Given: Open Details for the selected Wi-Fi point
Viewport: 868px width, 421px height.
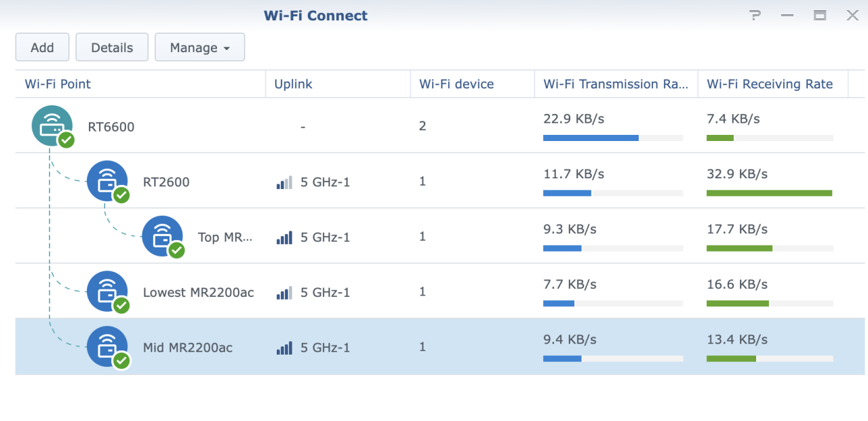Looking at the screenshot, I should pyautogui.click(x=112, y=47).
